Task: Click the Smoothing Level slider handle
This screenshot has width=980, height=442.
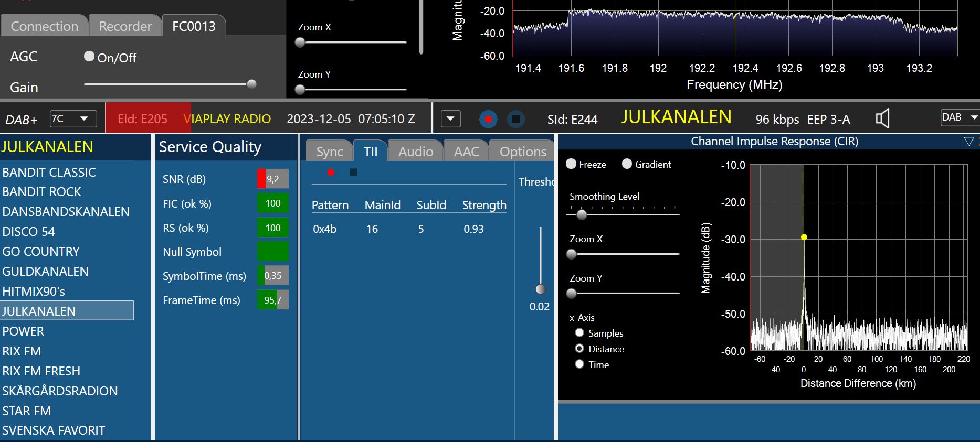Action: pos(582,214)
